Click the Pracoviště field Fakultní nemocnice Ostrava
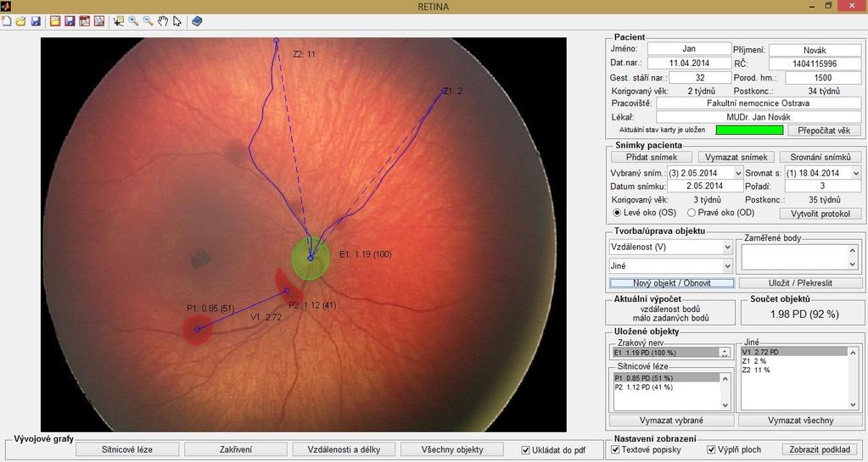This screenshot has height=462, width=868. click(x=759, y=103)
